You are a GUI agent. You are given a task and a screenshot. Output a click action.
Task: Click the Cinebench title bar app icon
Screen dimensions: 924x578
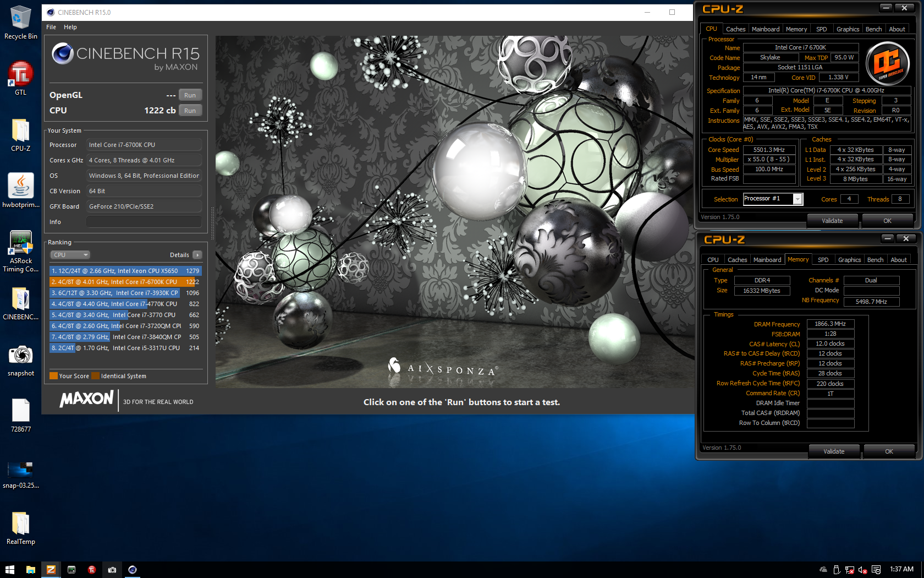pos(51,12)
